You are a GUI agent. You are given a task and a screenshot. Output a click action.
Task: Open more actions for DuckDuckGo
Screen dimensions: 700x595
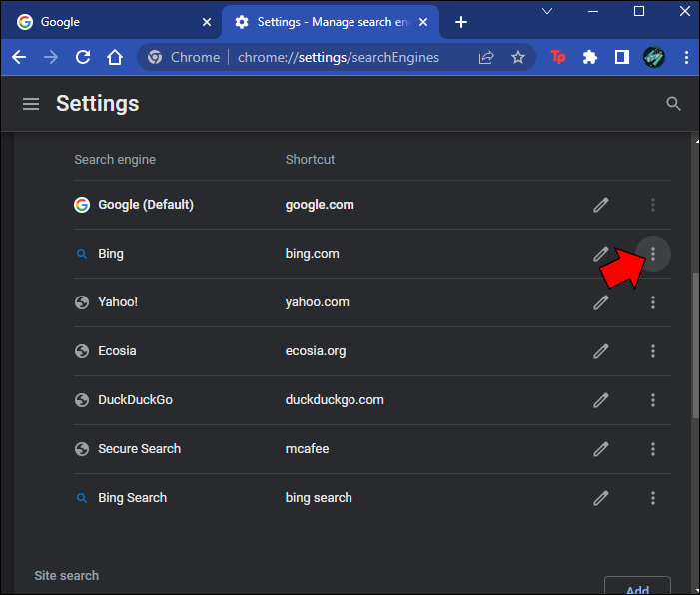(x=653, y=400)
